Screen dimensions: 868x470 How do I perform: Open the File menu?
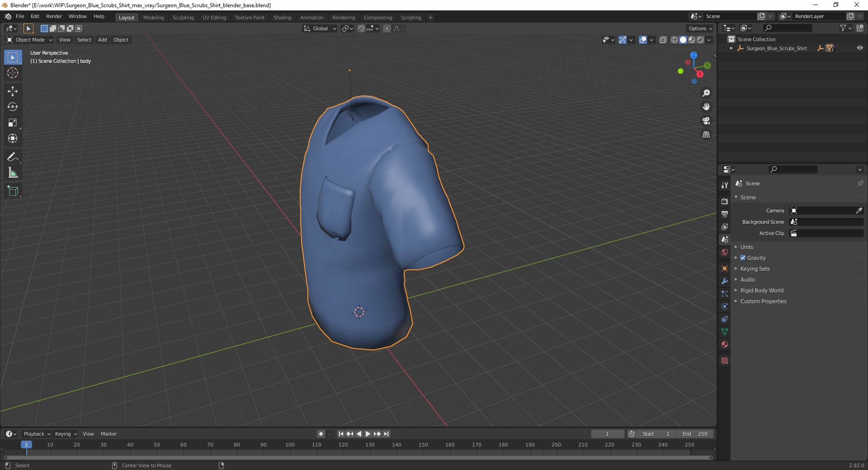pyautogui.click(x=20, y=16)
